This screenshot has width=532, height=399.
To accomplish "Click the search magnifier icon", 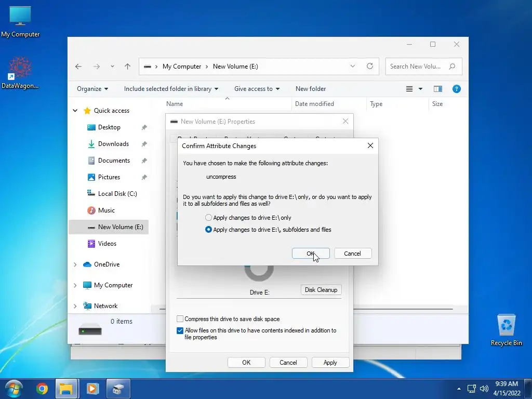I will click(x=452, y=66).
